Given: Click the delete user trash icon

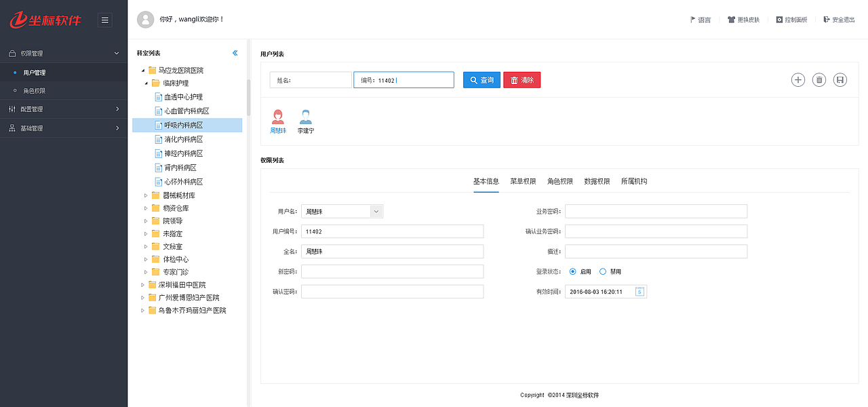Looking at the screenshot, I should (x=819, y=80).
